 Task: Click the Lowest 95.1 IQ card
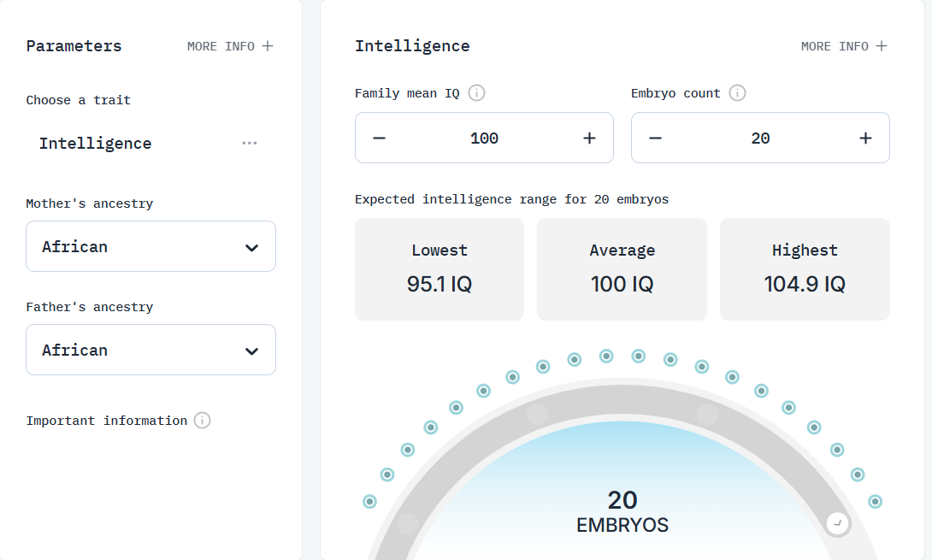(439, 269)
